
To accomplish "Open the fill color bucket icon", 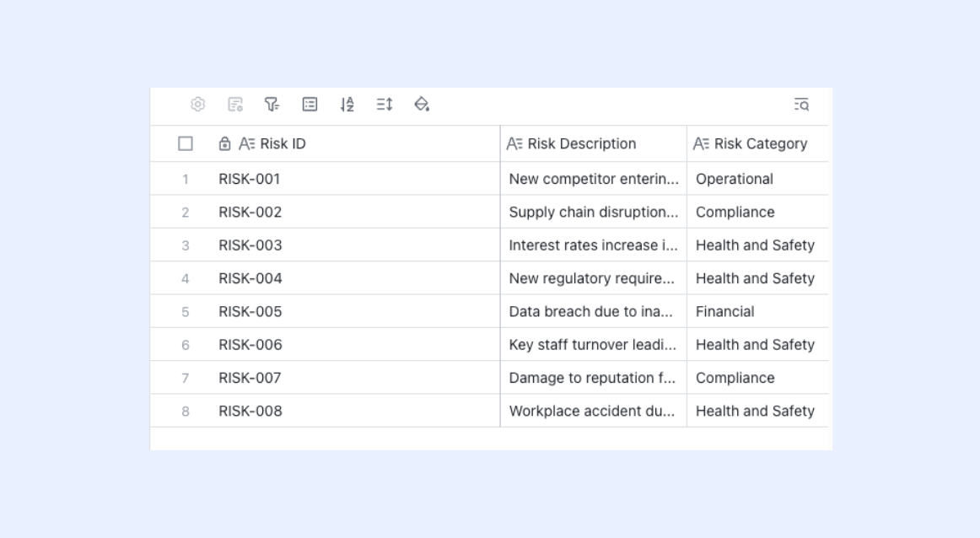I will click(x=422, y=105).
